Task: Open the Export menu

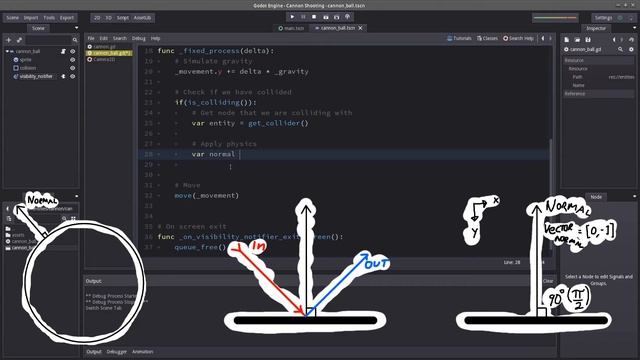Action: [67, 18]
